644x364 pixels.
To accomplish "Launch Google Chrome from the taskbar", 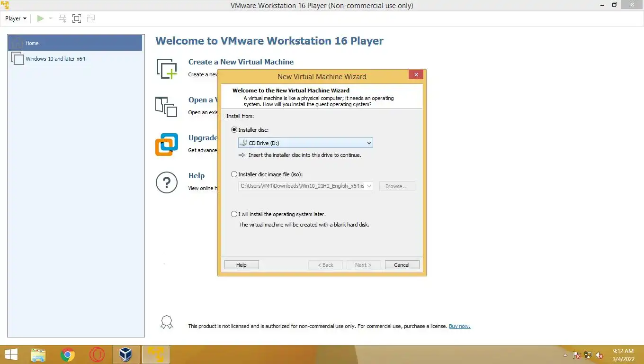I will tap(68, 355).
